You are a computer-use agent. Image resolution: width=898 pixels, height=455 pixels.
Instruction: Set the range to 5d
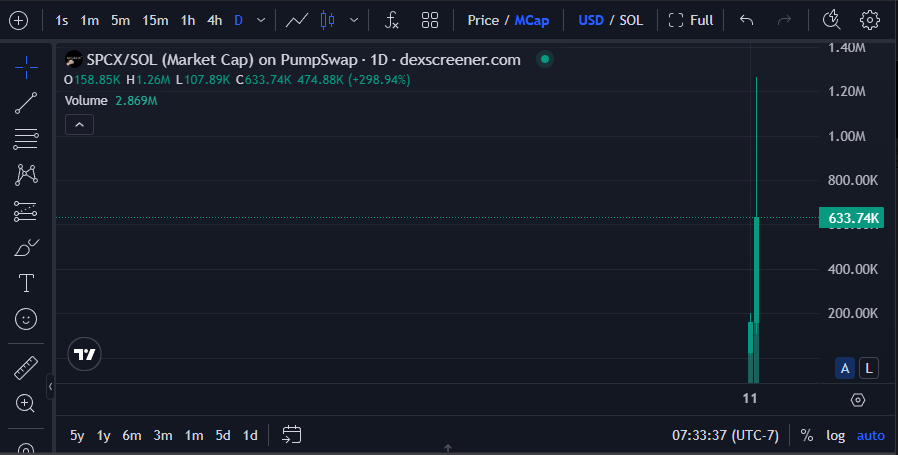[x=223, y=436]
